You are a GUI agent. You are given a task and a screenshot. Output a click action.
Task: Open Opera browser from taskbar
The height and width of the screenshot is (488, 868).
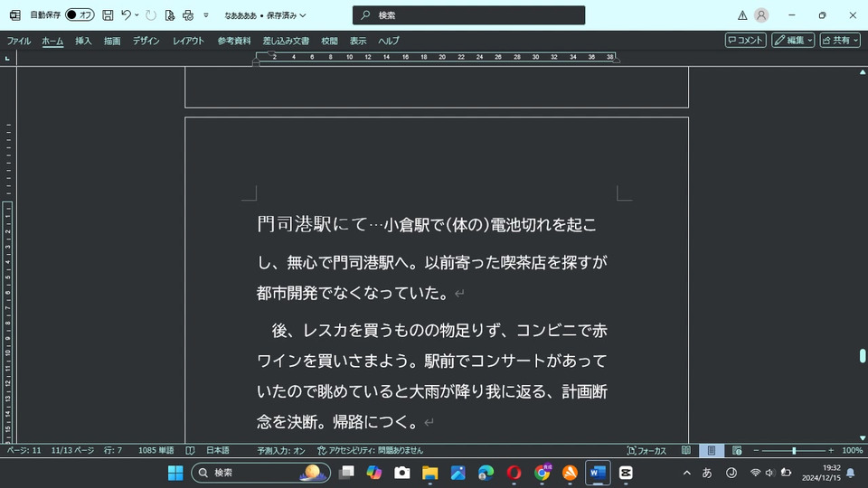pyautogui.click(x=514, y=473)
